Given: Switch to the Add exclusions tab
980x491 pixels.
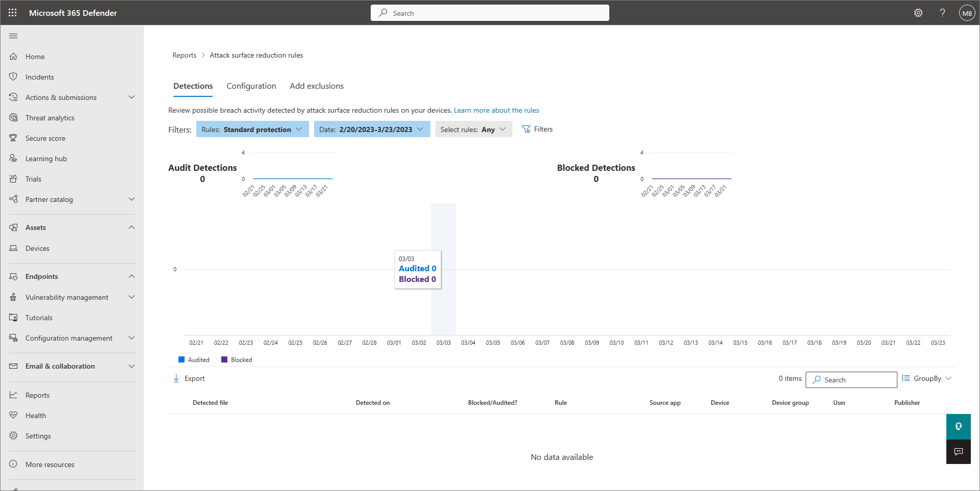Looking at the screenshot, I should pyautogui.click(x=317, y=86).
